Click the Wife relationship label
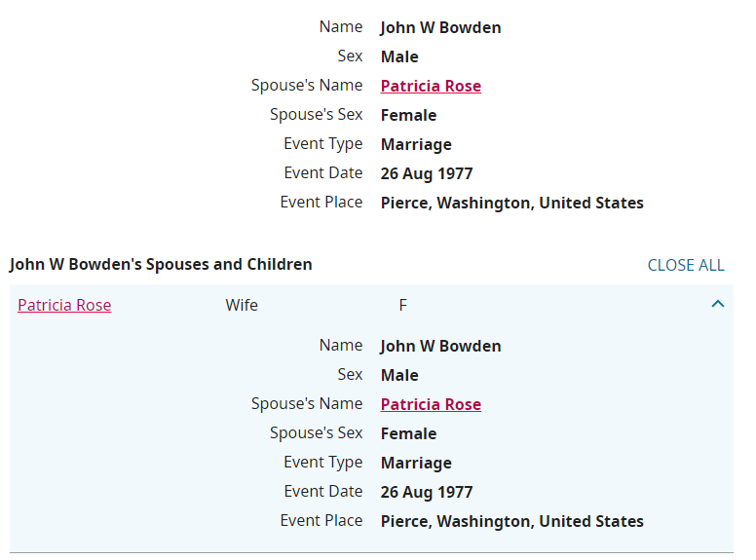Viewport: 756px width, 560px height. tap(242, 306)
